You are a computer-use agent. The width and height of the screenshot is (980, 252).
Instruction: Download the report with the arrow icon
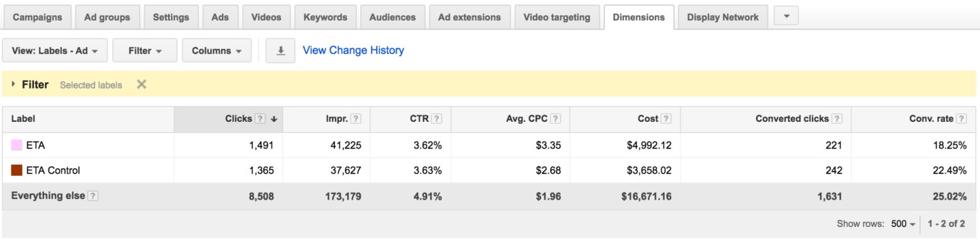tap(280, 50)
